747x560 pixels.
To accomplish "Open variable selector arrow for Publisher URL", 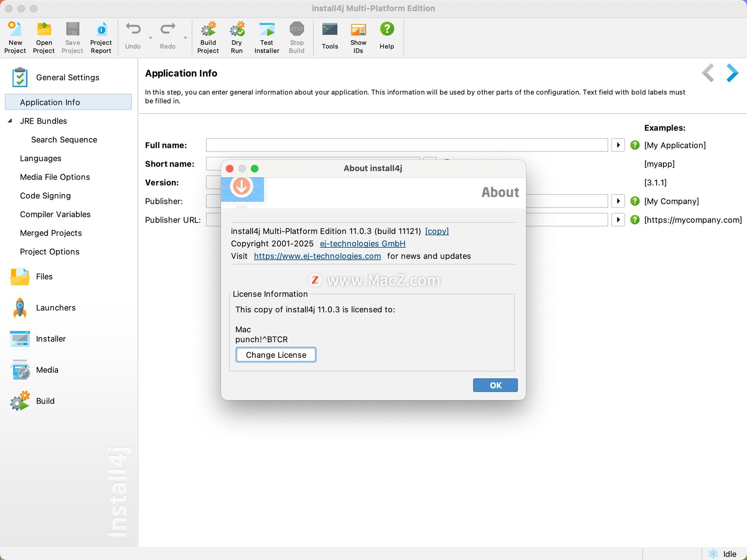I will (x=618, y=220).
